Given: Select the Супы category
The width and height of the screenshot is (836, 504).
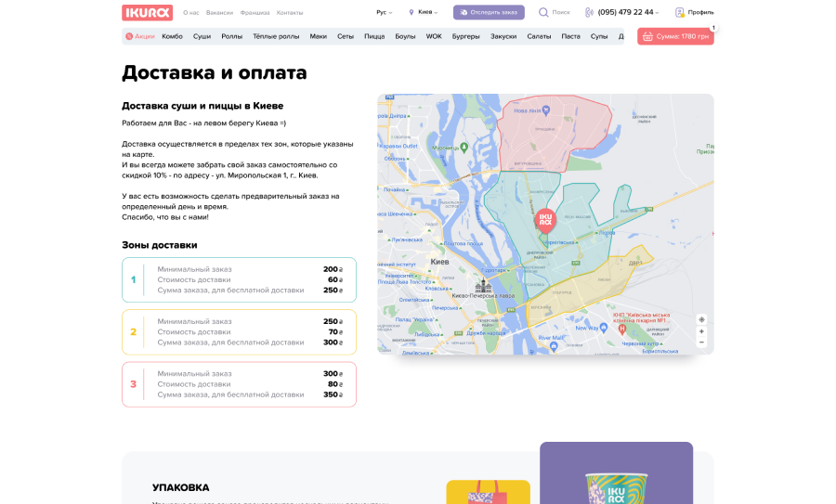Looking at the screenshot, I should (x=599, y=36).
